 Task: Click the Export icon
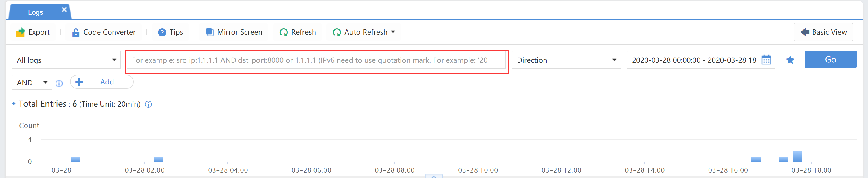pos(21,32)
